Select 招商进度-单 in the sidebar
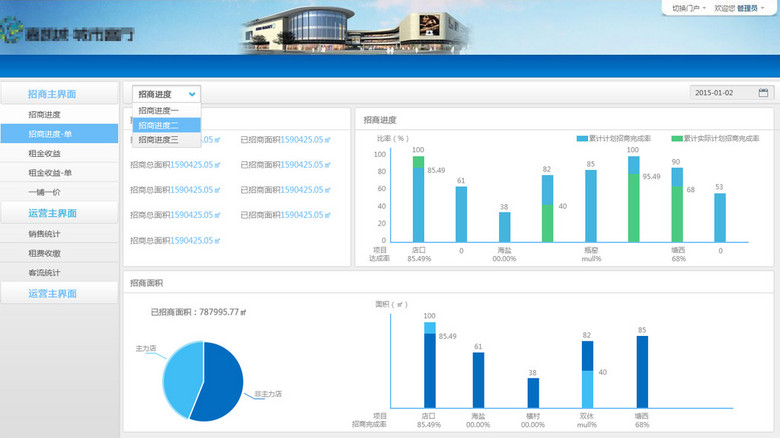This screenshot has height=438, width=780. pos(50,134)
